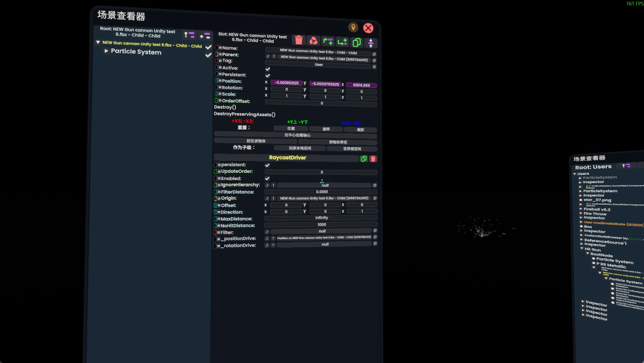Click the FilterDistance value field
This screenshot has width=644, height=363.
click(322, 192)
